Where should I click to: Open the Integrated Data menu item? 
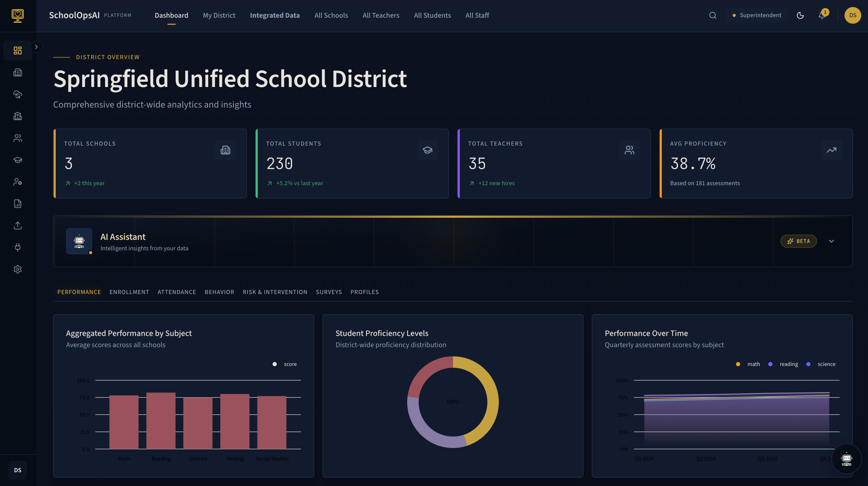coord(275,15)
